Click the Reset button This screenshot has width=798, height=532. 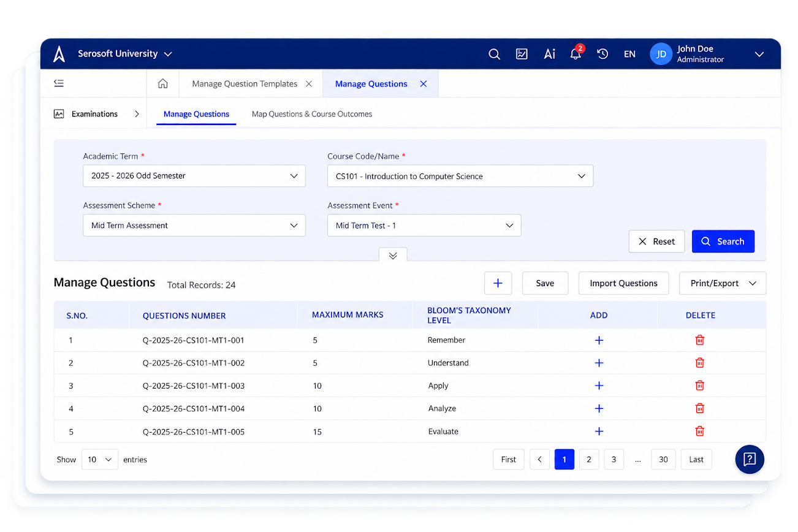(x=657, y=241)
